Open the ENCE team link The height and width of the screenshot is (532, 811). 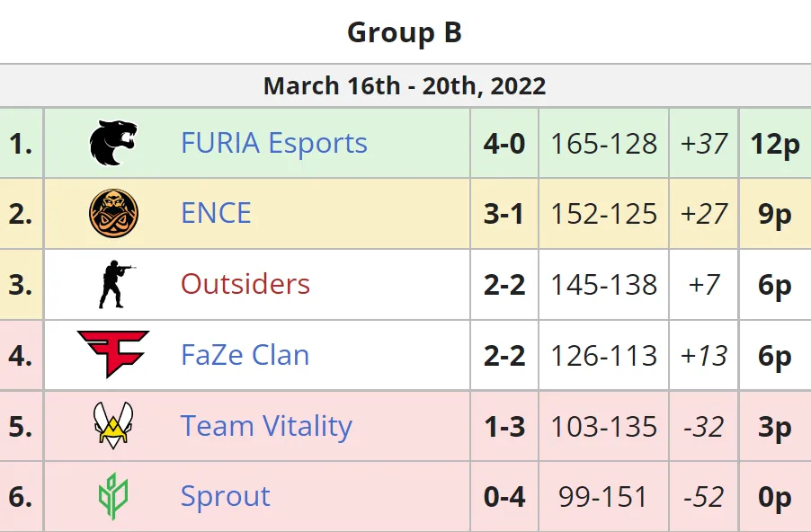click(216, 213)
